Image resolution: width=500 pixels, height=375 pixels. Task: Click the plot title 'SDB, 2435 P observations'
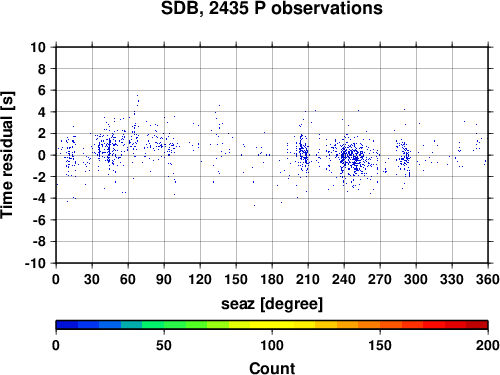(272, 8)
